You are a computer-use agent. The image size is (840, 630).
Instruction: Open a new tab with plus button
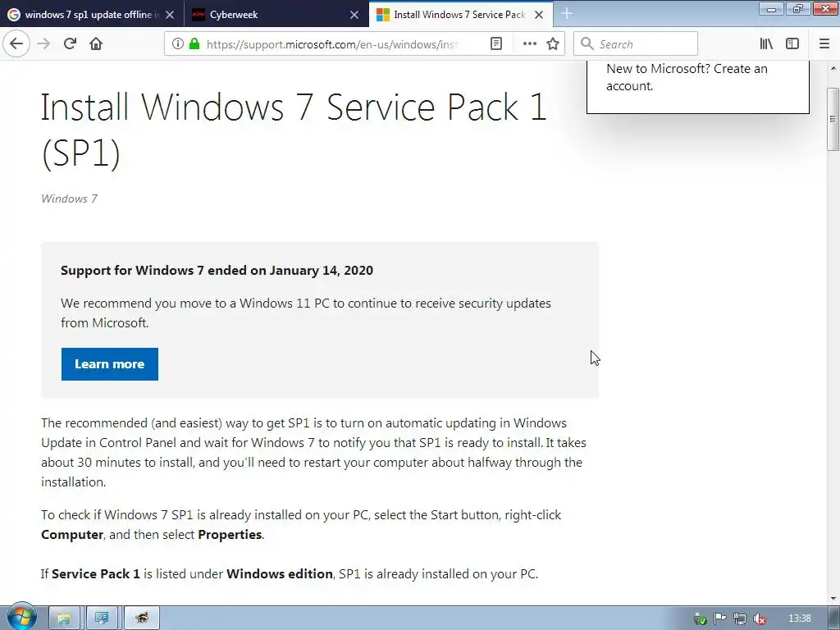(x=567, y=14)
